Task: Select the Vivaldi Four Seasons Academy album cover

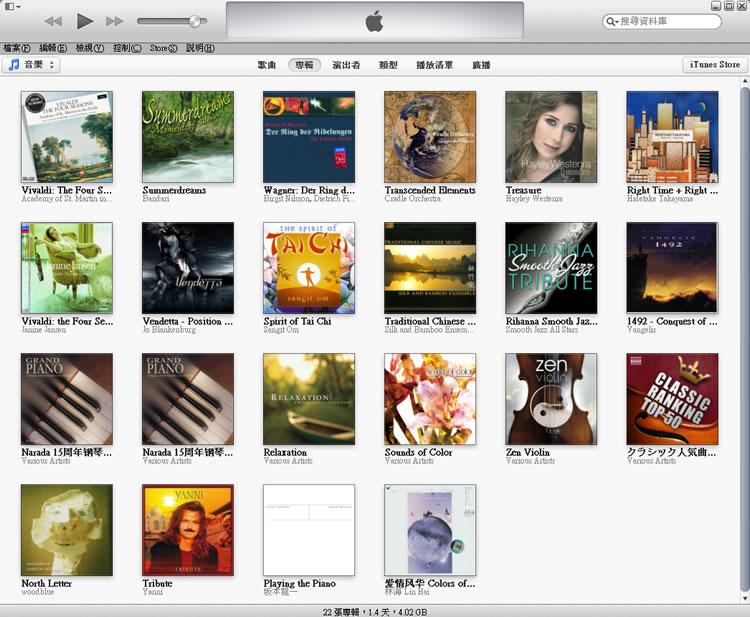Action: (67, 137)
